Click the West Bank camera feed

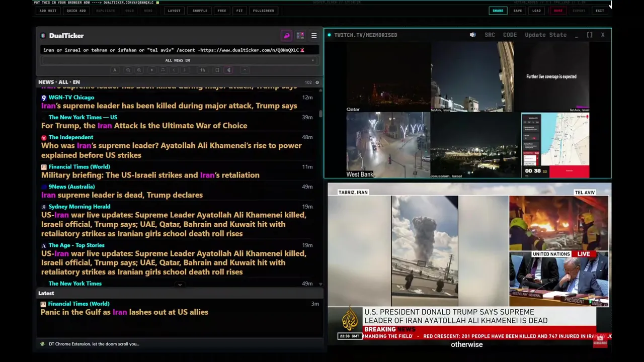(388, 145)
